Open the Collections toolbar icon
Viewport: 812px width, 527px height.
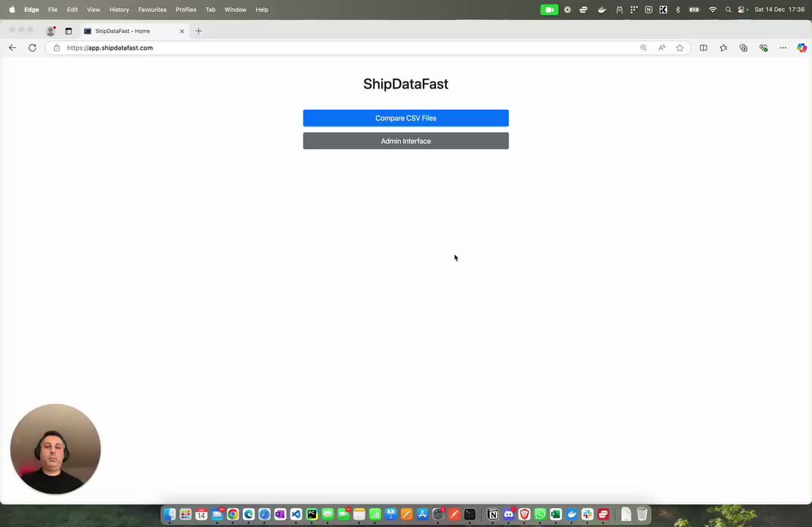(743, 48)
